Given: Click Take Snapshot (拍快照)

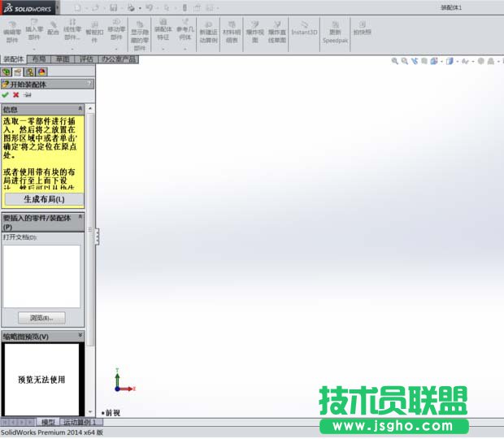Looking at the screenshot, I should coord(362,28).
